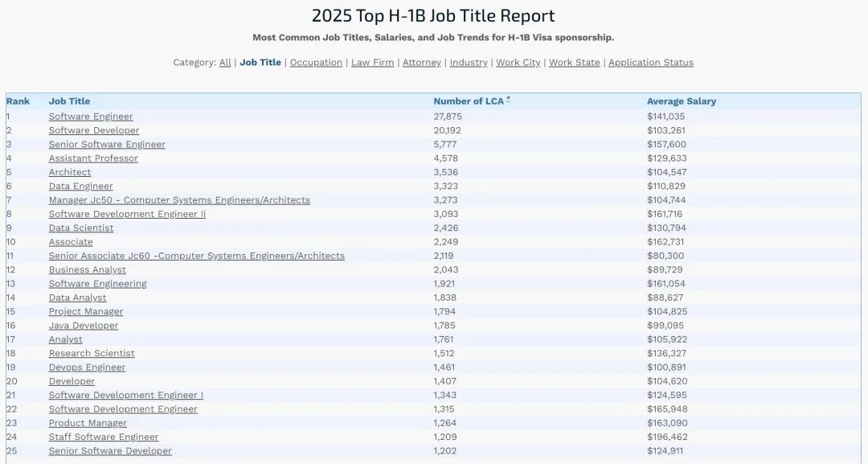This screenshot has height=464, width=868.
Task: Open the Analyst job title link
Action: 65,339
